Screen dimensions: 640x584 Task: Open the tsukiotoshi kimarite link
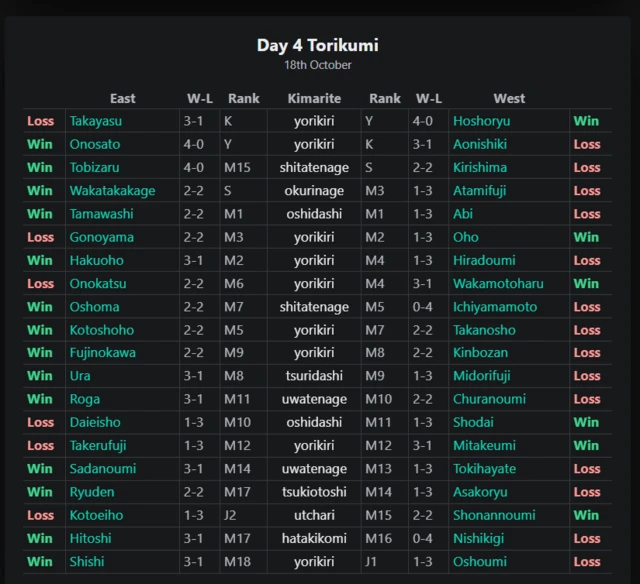[x=314, y=492]
